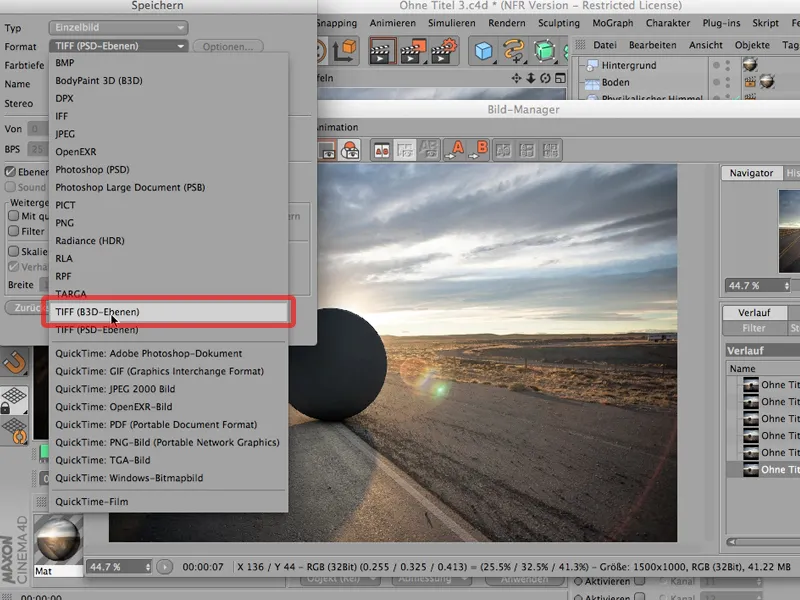Choose BodyPaint 3D (B3D) format
Screen dimensions: 800x600
click(x=168, y=81)
